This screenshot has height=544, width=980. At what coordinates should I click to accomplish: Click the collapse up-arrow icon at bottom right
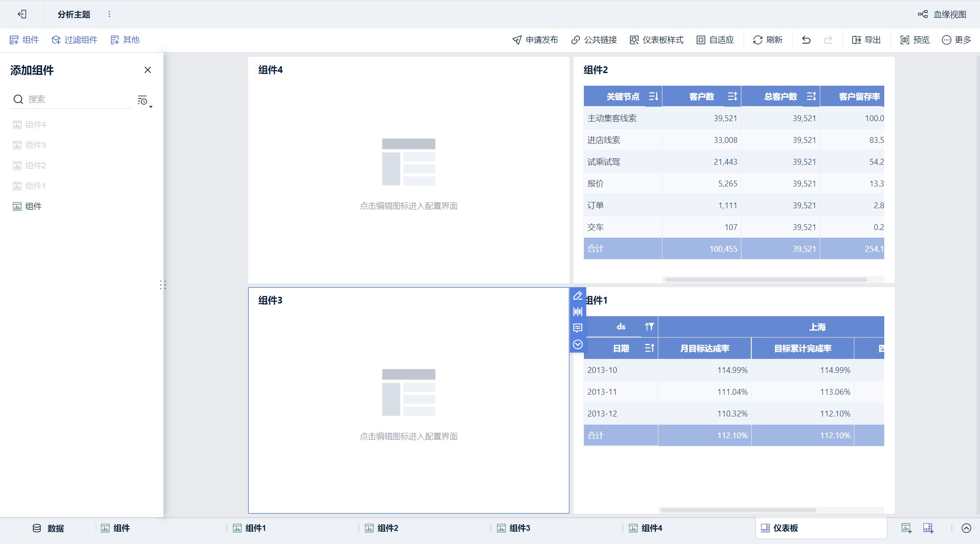tap(966, 528)
